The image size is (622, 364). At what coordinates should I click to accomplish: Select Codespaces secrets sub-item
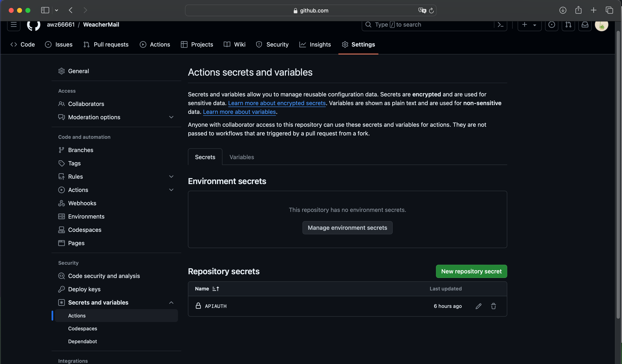[116, 328]
